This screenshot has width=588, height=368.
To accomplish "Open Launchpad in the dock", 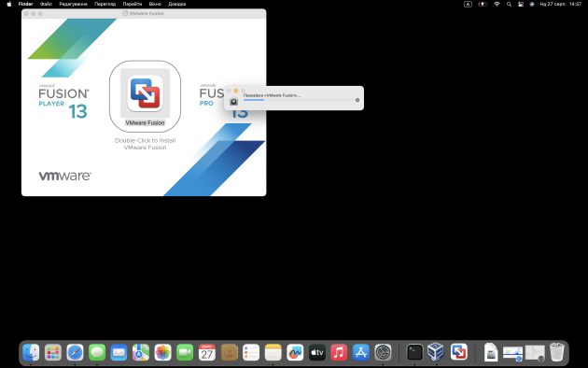I will coord(53,353).
